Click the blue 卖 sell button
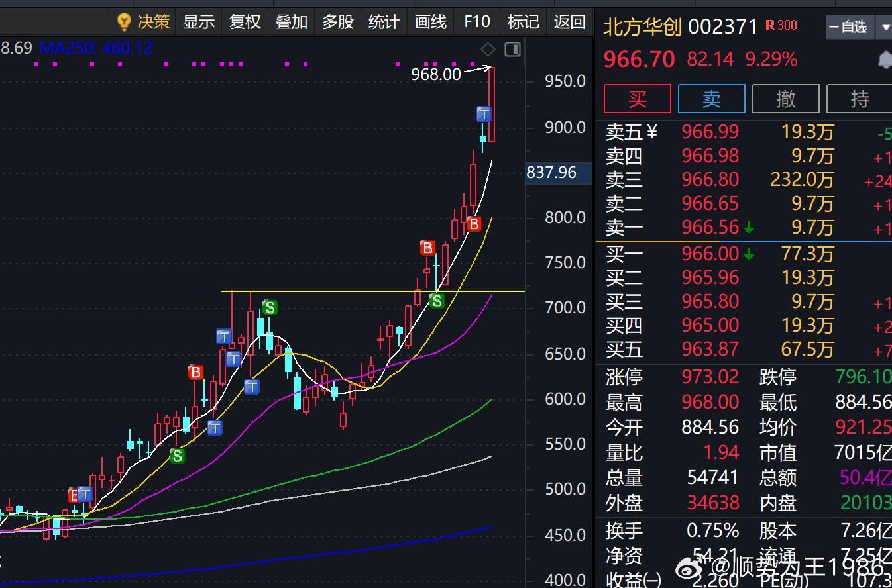The width and height of the screenshot is (892, 588). tap(712, 99)
